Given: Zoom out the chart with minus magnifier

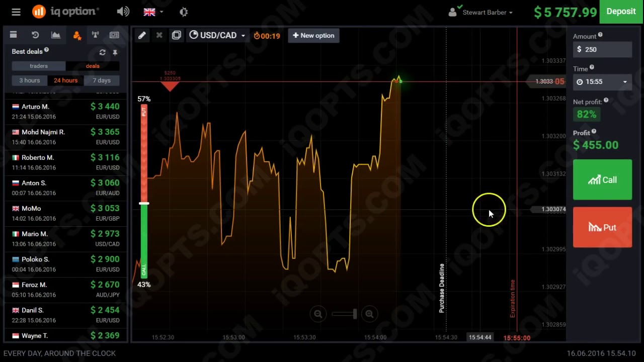Looking at the screenshot, I should pos(318,314).
